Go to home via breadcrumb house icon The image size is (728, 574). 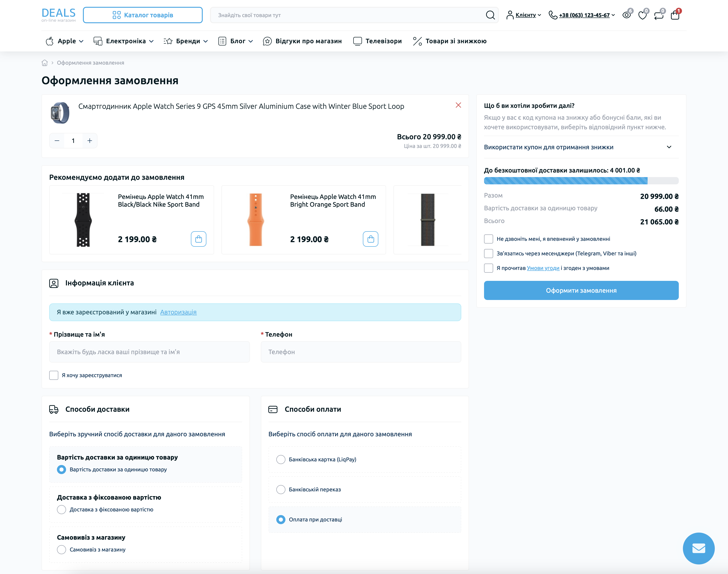coord(45,63)
